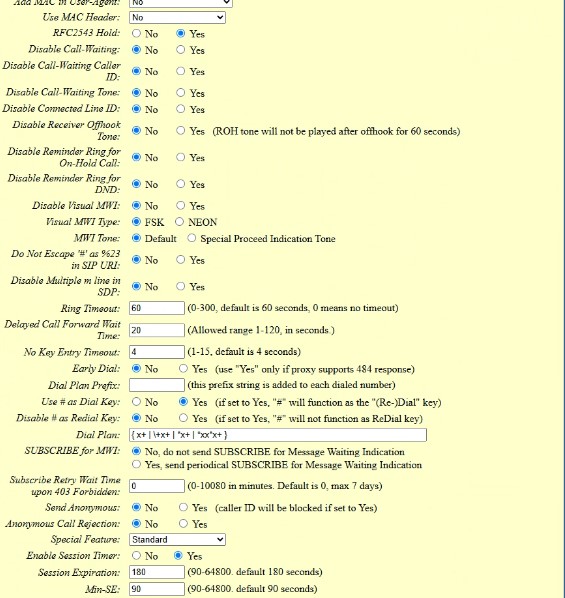
Task: Select No for Early Dial
Action: [x=136, y=368]
